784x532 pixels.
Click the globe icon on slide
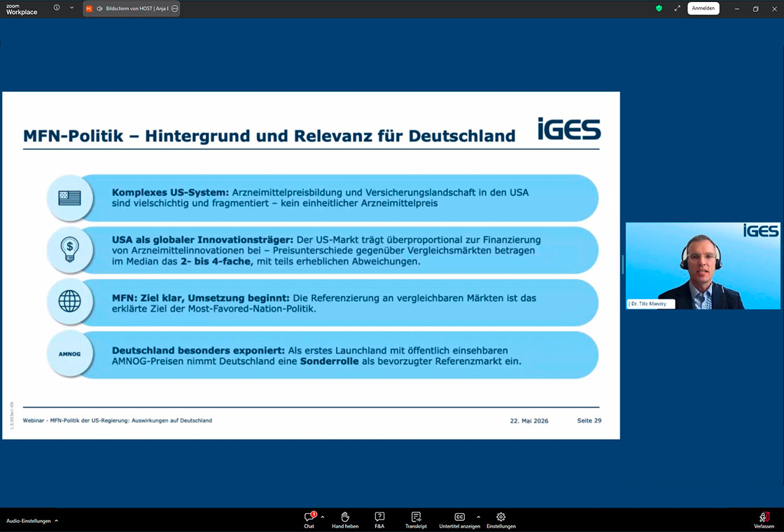tap(69, 302)
